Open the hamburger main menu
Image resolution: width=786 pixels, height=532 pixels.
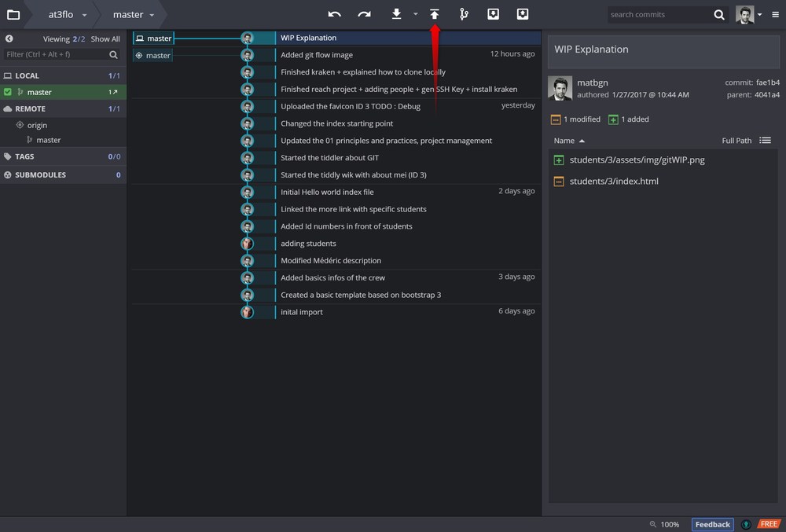click(776, 14)
